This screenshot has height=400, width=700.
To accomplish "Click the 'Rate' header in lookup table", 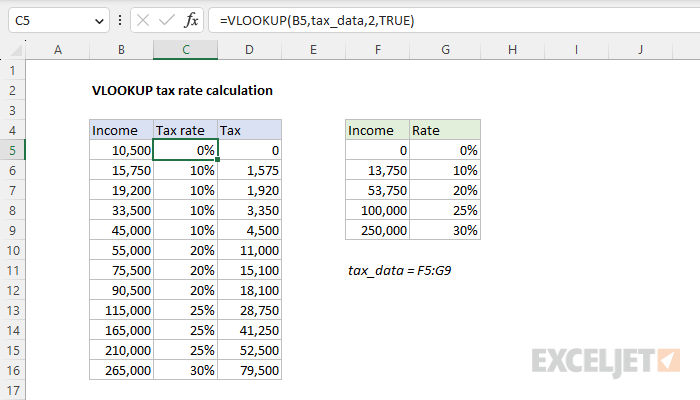I will [x=445, y=130].
